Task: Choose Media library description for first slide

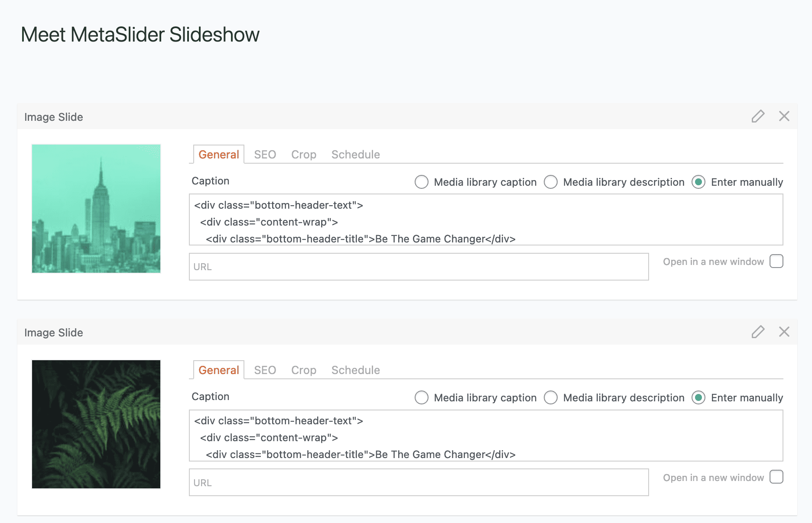Action: click(551, 182)
